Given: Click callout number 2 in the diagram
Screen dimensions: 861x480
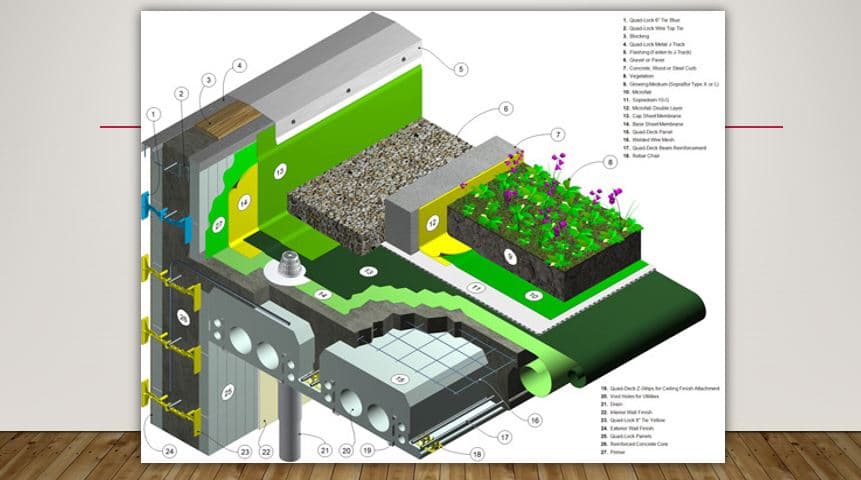Looking at the screenshot, I should pos(182,94).
